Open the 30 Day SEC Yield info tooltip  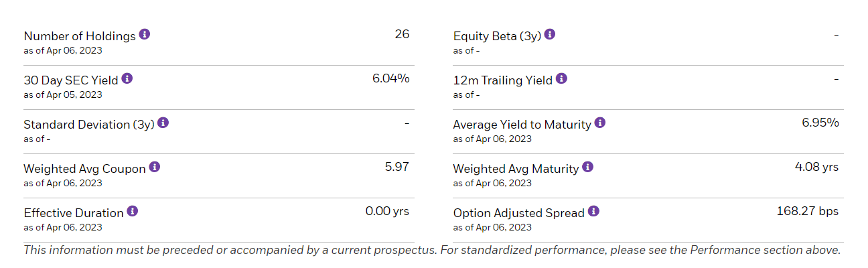[x=127, y=78]
